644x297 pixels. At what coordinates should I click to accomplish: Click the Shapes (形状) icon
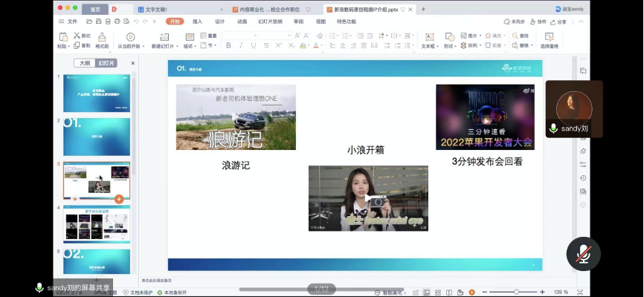pyautogui.click(x=448, y=36)
